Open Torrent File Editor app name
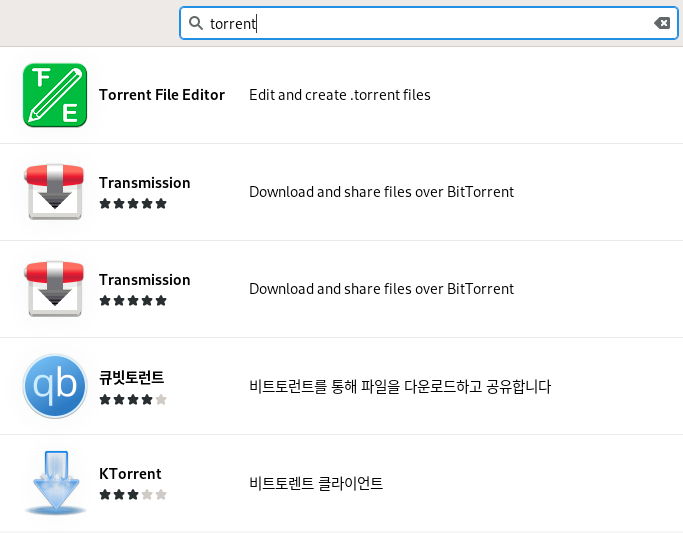This screenshot has height=533, width=683. pos(162,95)
